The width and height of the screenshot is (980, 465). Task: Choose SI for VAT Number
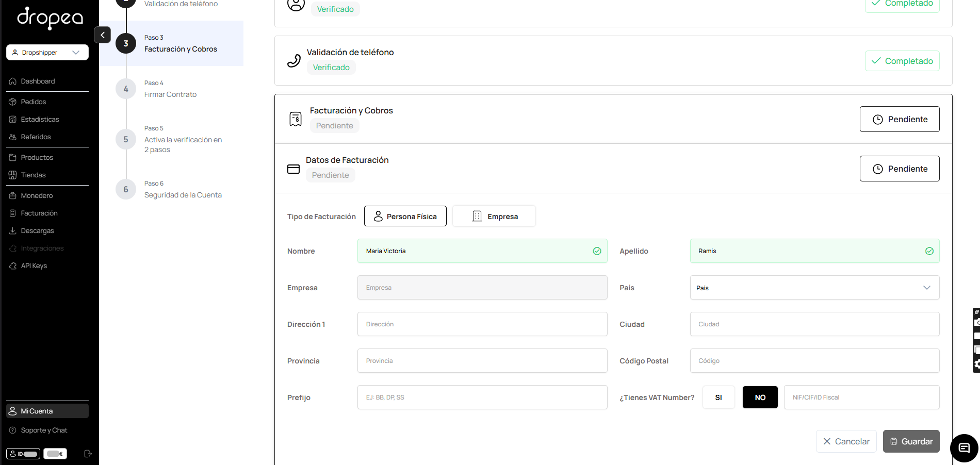click(718, 397)
